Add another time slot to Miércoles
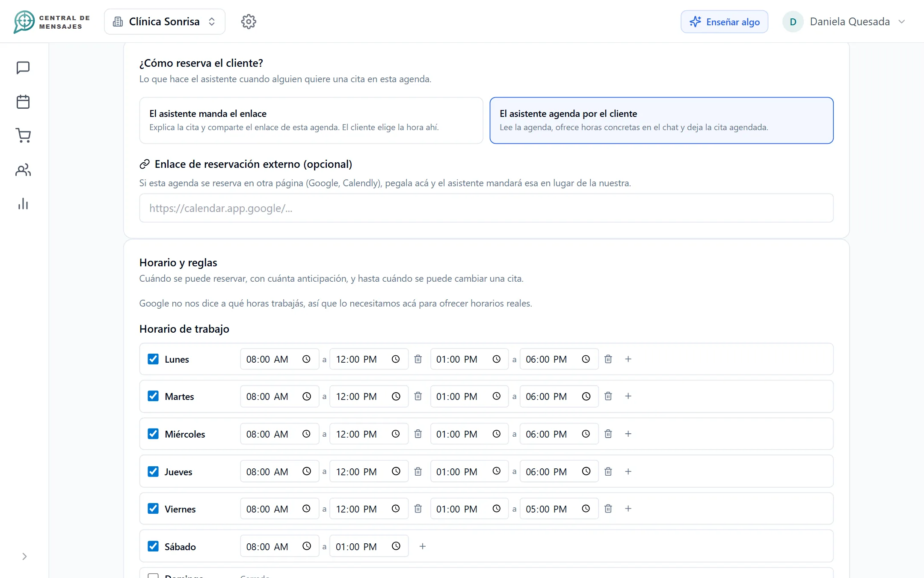The height and width of the screenshot is (578, 924). coord(628,434)
